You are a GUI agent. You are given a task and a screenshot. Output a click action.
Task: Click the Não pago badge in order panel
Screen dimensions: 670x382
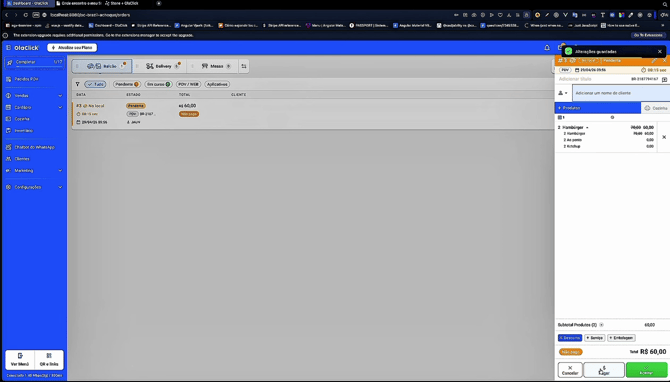[x=570, y=352]
